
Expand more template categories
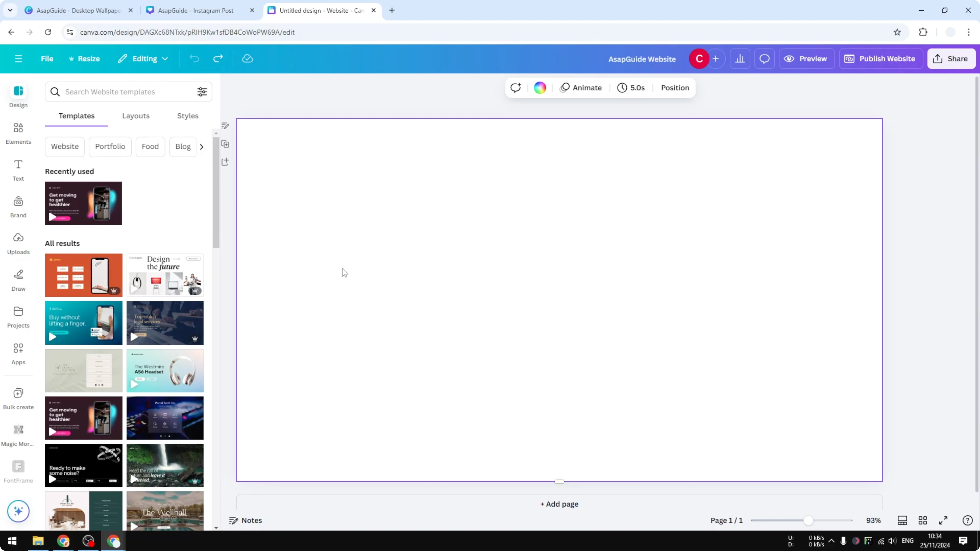point(202,146)
